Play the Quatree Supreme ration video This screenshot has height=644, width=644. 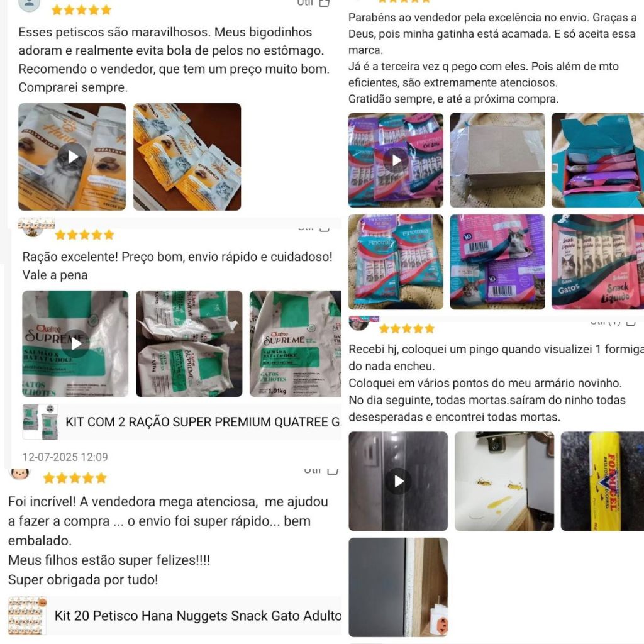click(x=75, y=344)
